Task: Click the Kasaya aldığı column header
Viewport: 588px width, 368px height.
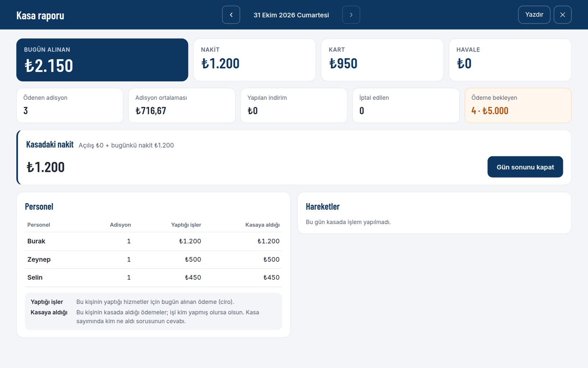Action: click(262, 225)
